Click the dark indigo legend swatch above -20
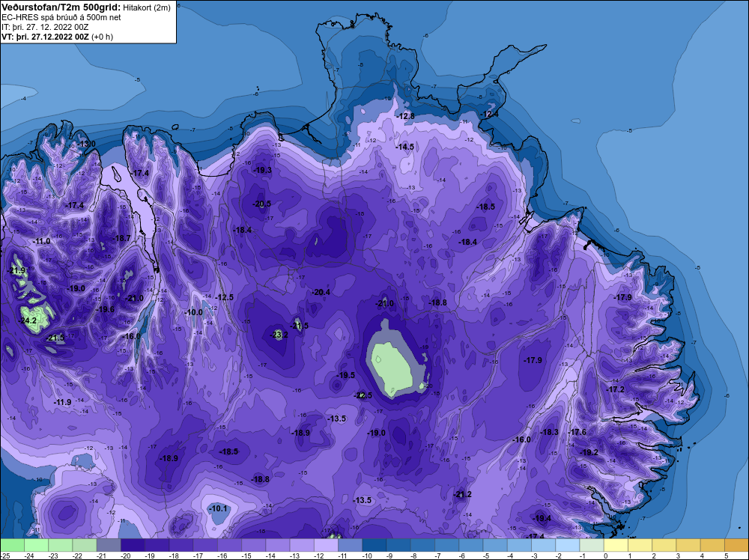 [x=133, y=545]
